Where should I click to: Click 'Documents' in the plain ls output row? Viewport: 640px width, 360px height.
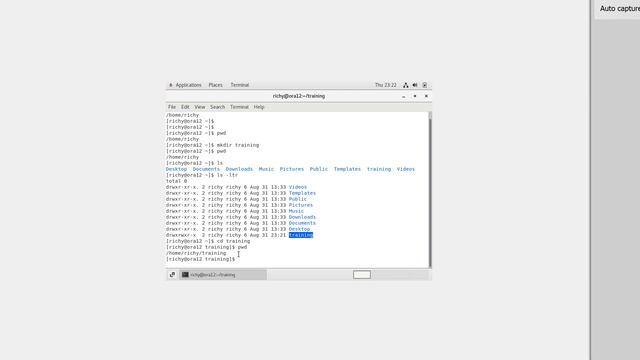pos(206,169)
